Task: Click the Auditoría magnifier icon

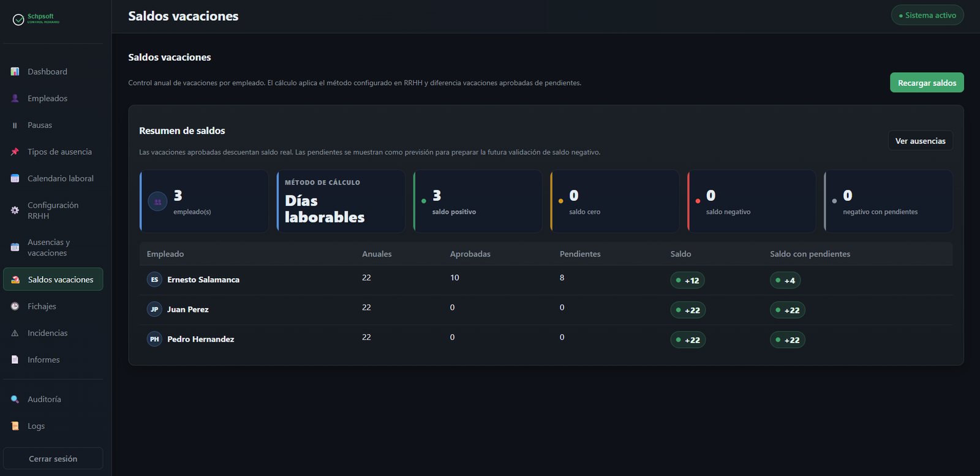Action: pyautogui.click(x=15, y=399)
